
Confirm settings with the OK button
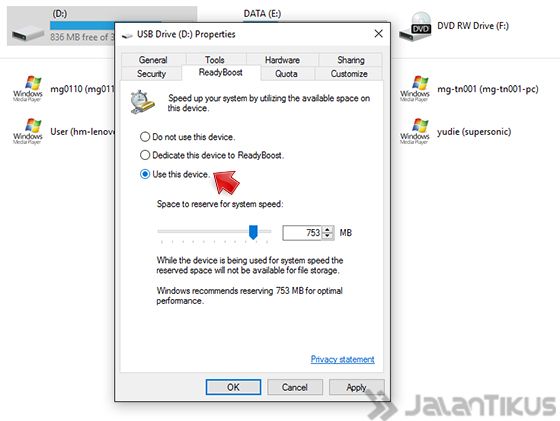pyautogui.click(x=233, y=387)
